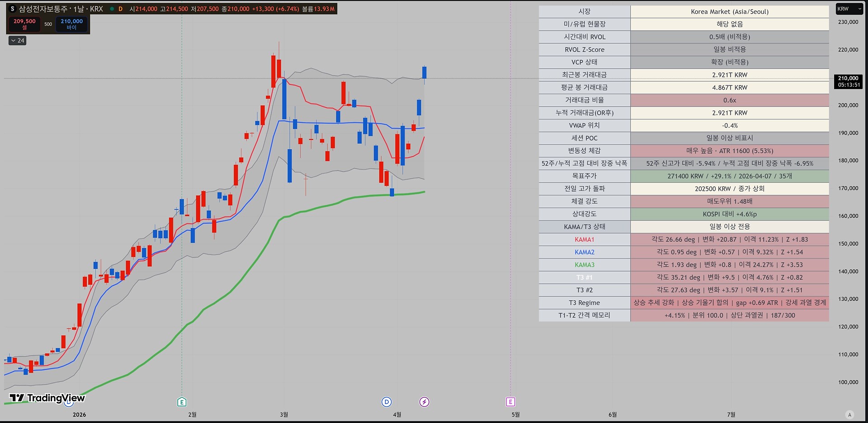This screenshot has height=423, width=868.
Task: Click the 'T3 Regime' label cell
Action: (585, 303)
